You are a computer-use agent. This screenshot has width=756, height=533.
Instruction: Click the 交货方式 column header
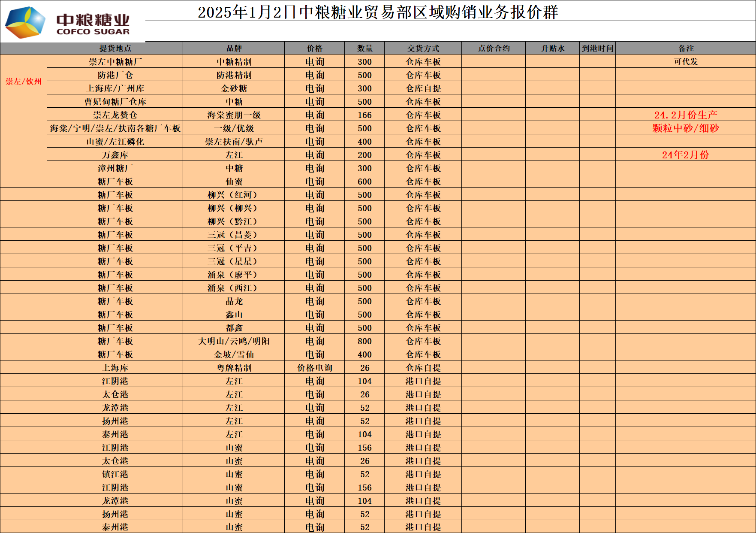423,48
